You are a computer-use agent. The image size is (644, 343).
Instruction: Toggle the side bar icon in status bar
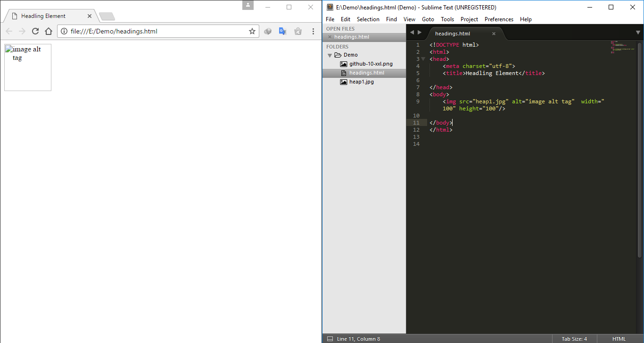pos(330,339)
